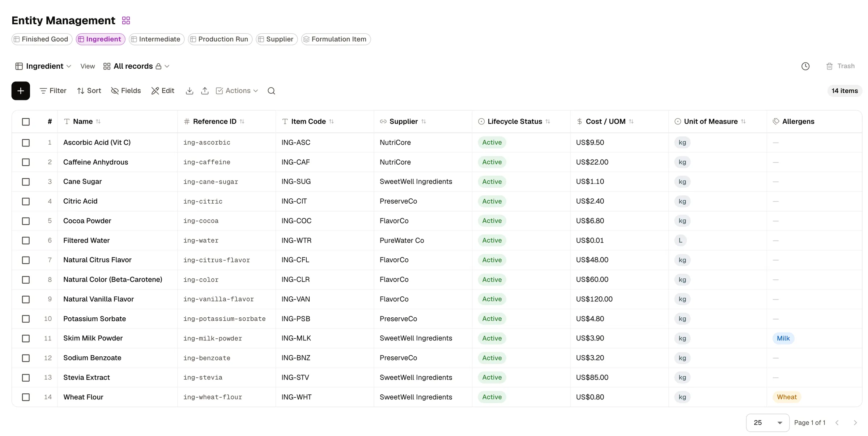
Task: Go to the next page arrow
Action: [x=855, y=423]
